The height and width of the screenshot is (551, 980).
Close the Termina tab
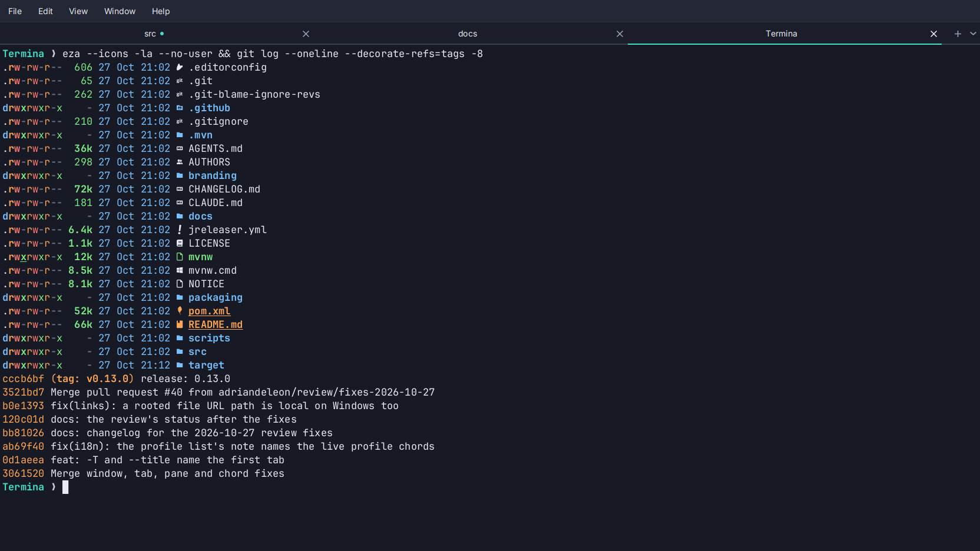click(x=933, y=34)
